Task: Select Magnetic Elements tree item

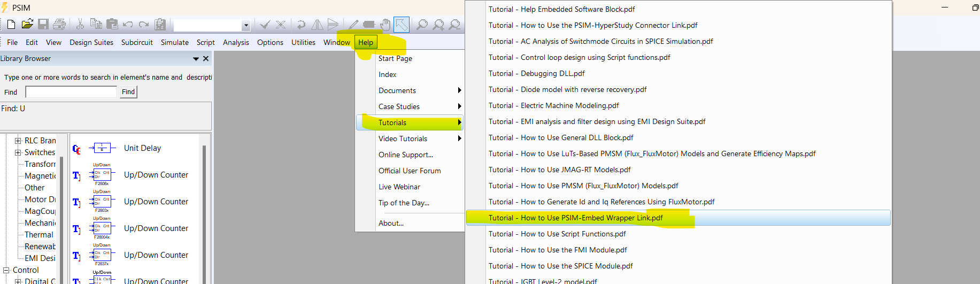Action: [40, 176]
